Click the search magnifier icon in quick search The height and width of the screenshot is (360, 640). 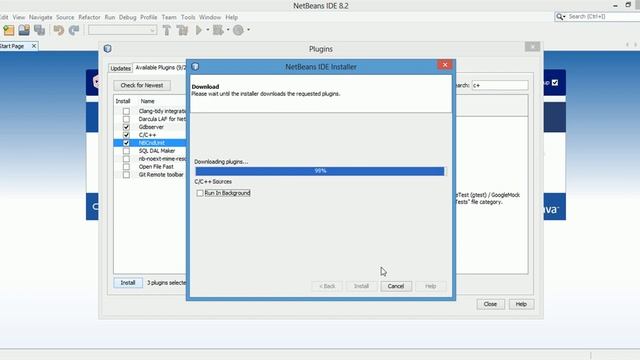tap(560, 17)
